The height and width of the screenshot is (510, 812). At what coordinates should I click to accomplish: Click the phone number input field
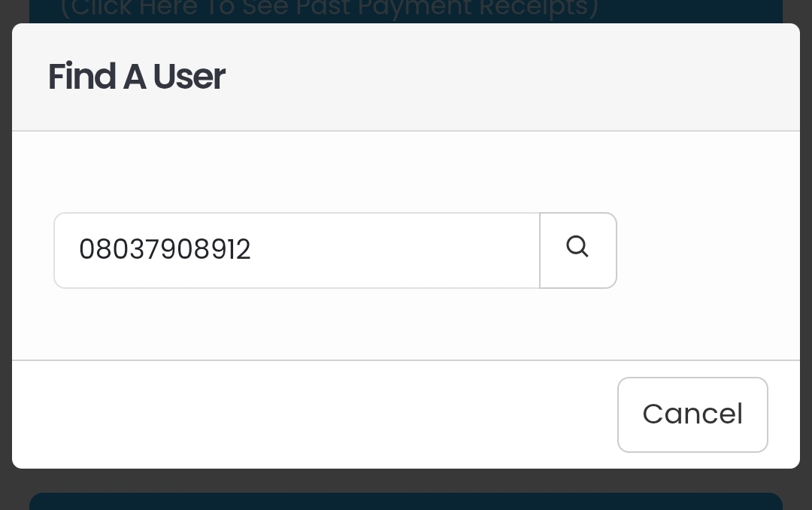[x=296, y=250]
